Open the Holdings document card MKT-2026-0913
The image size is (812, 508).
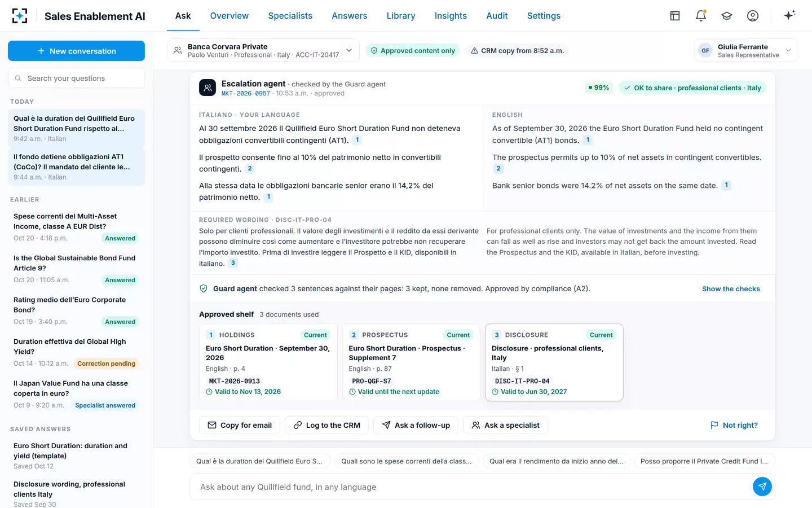click(268, 362)
